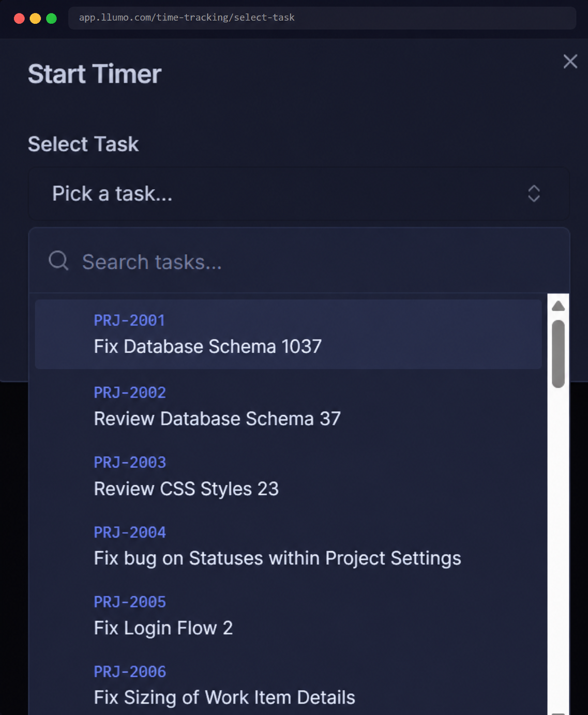Click the green window maximize button
The height and width of the screenshot is (715, 588).
click(x=51, y=19)
